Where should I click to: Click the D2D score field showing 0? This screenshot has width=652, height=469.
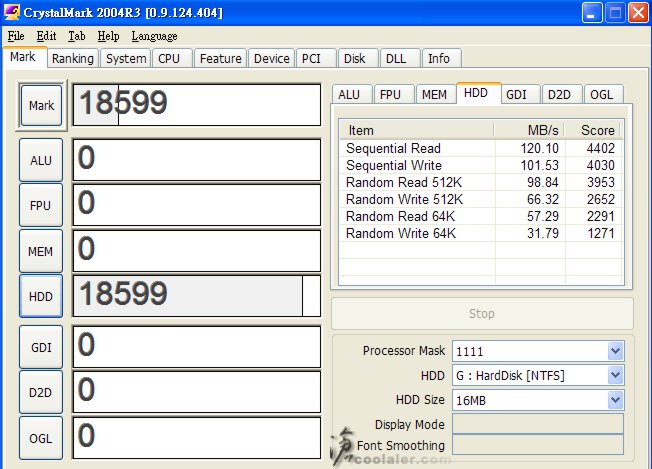pyautogui.click(x=197, y=392)
